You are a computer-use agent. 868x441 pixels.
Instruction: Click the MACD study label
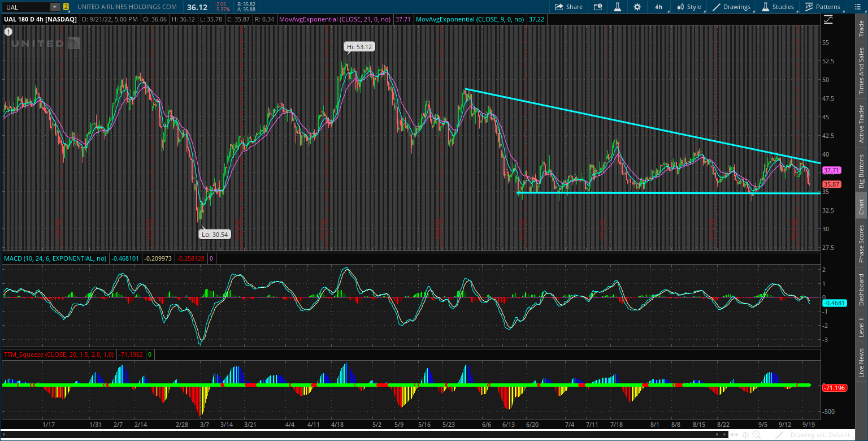click(55, 258)
